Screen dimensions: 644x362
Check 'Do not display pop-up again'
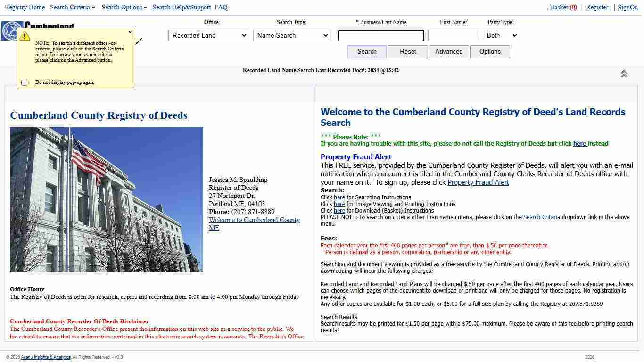pos(25,82)
